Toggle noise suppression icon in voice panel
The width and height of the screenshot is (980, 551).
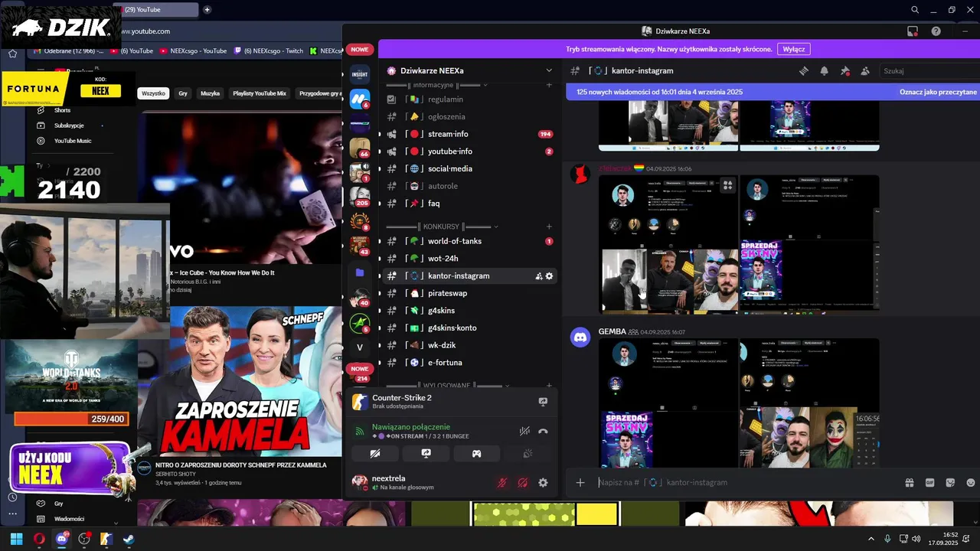click(x=524, y=431)
